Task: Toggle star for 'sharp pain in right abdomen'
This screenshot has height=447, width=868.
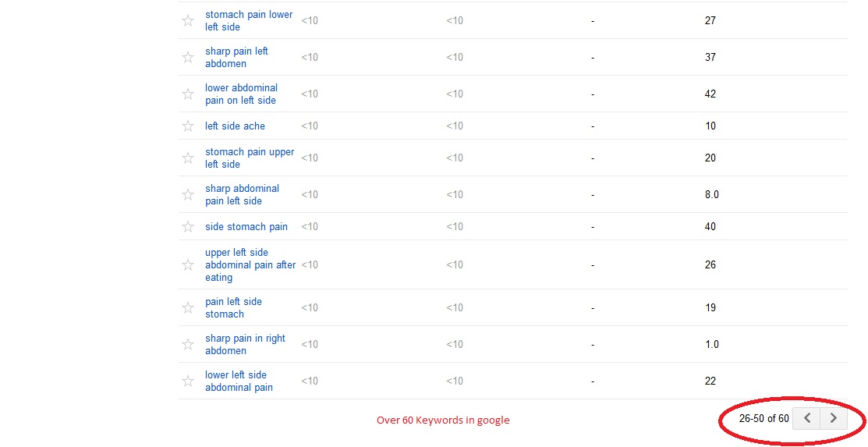Action: (188, 344)
